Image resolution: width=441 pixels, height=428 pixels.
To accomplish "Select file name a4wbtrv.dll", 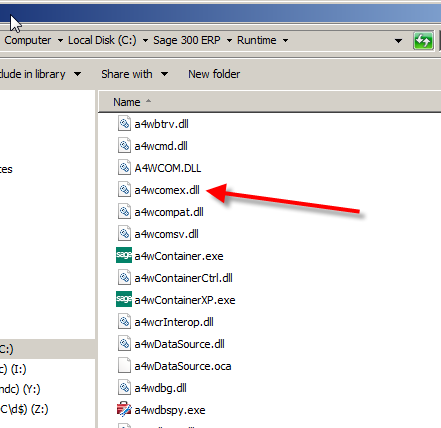I will click(161, 124).
